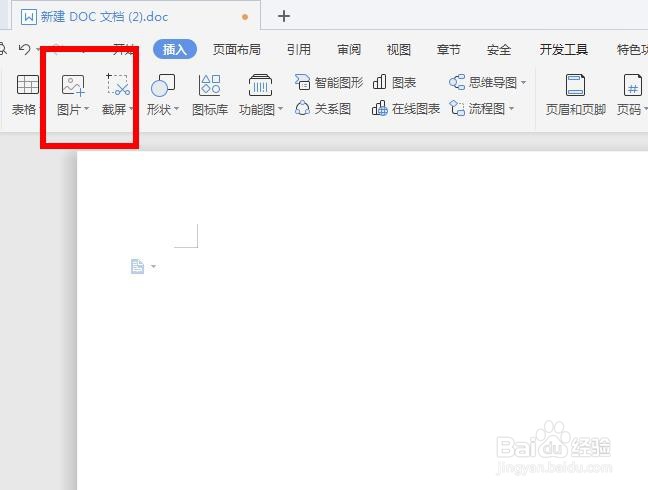The height and width of the screenshot is (490, 648).
Task: Insert a Chart (图表)
Action: pyautogui.click(x=394, y=83)
